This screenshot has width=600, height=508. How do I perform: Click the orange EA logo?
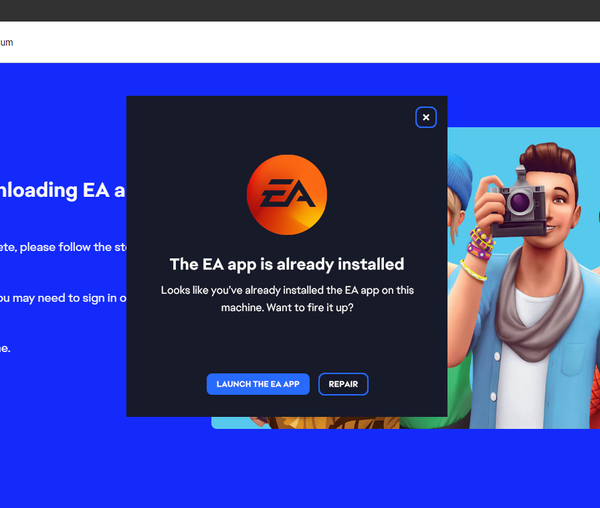(287, 194)
